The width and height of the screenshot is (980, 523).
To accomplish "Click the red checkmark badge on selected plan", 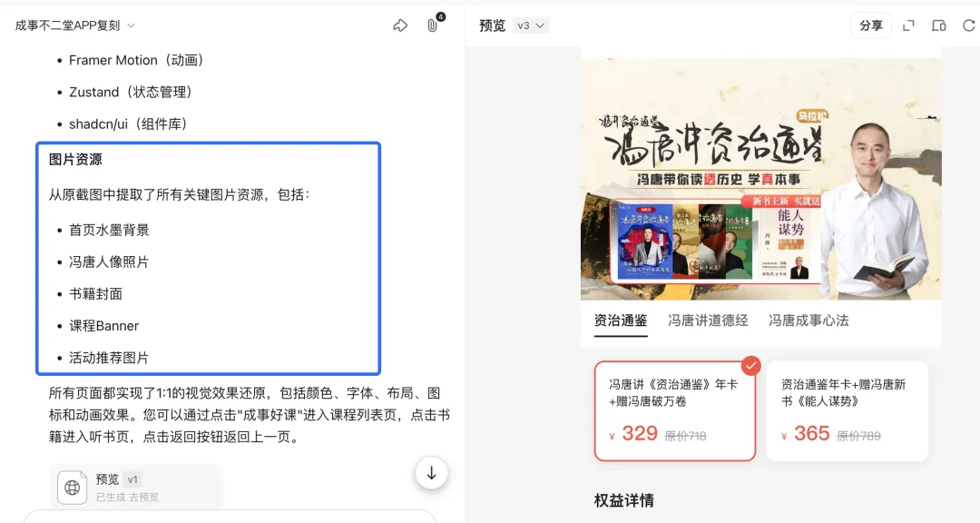I will 751,365.
